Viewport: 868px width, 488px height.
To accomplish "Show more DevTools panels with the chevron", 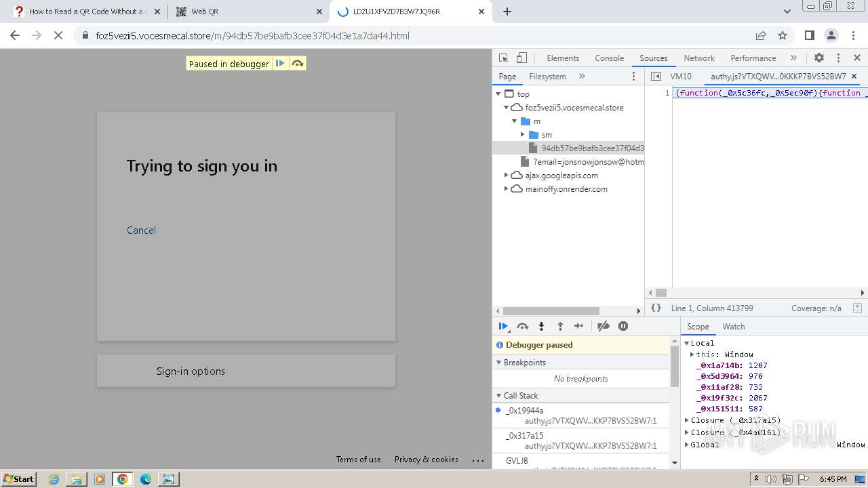I will (x=793, y=58).
